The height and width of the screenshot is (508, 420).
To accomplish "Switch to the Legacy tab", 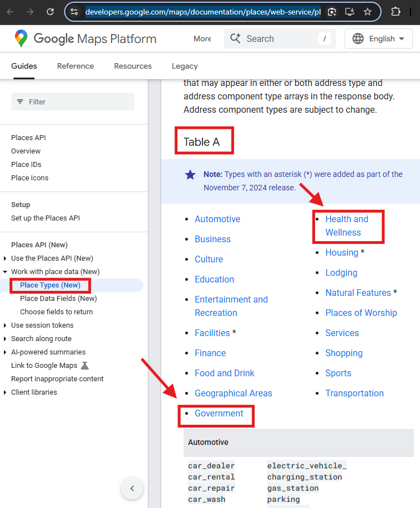I will (185, 66).
